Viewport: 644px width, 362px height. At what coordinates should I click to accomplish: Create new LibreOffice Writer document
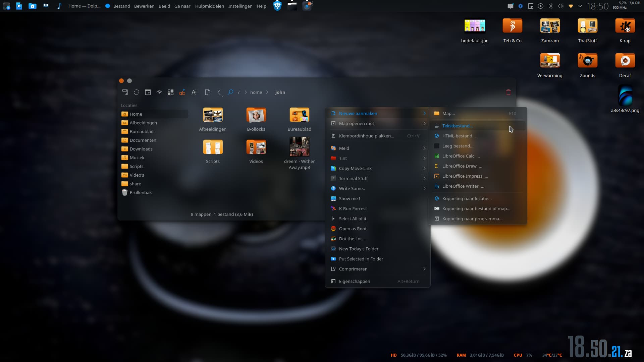[478, 186]
